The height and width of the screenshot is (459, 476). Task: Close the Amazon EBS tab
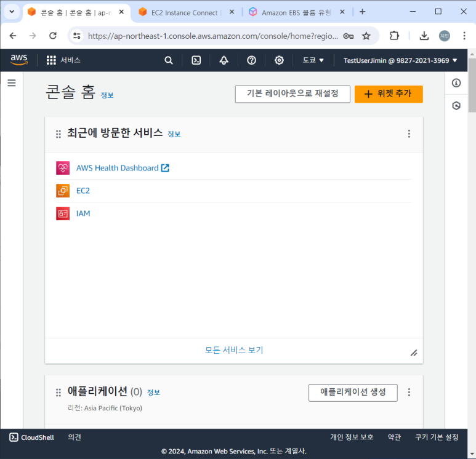[342, 12]
